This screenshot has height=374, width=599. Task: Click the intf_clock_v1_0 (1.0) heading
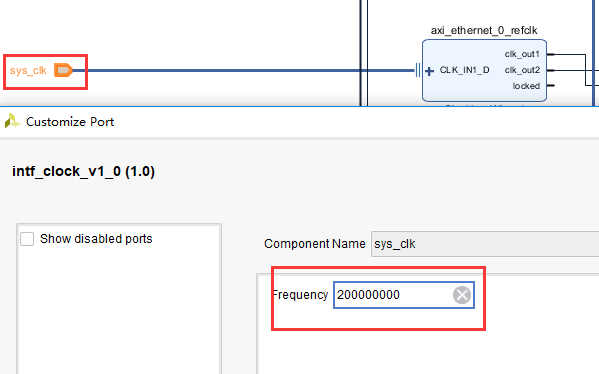click(83, 171)
